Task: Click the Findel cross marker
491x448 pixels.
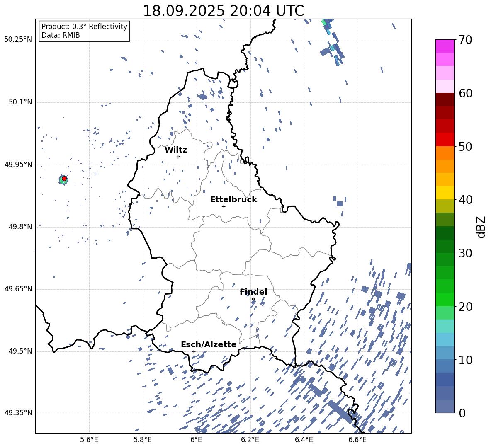Action: pyautogui.click(x=253, y=299)
